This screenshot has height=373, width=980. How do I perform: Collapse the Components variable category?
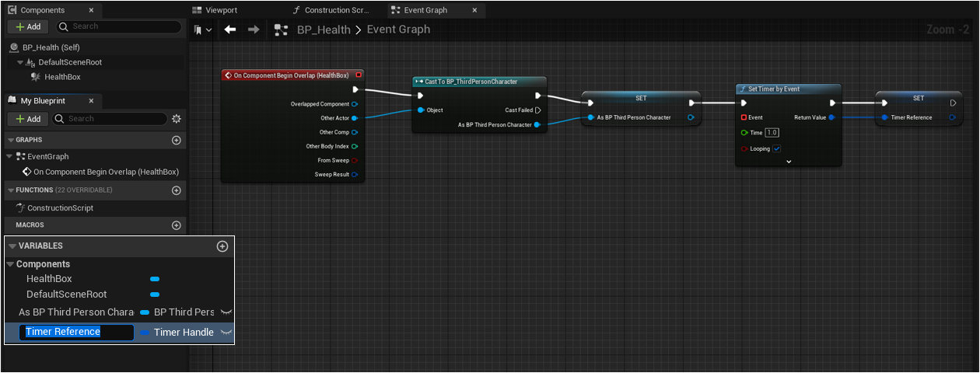coord(11,264)
